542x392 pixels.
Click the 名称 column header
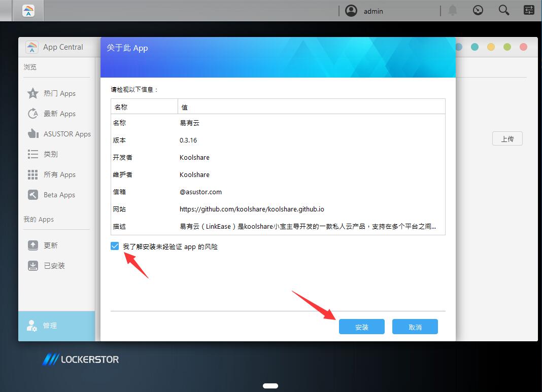coord(144,106)
